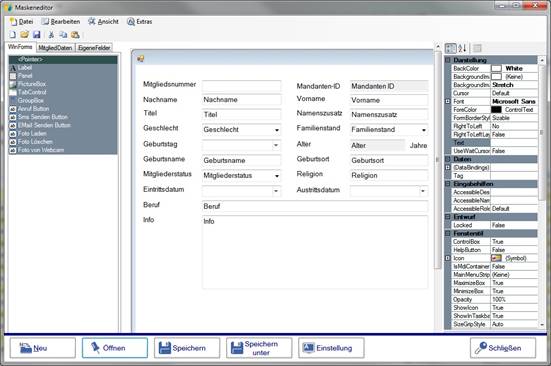Screen dimensions: 551x366
Task: Click the Paste toolbar icon
Action: coord(75,34)
